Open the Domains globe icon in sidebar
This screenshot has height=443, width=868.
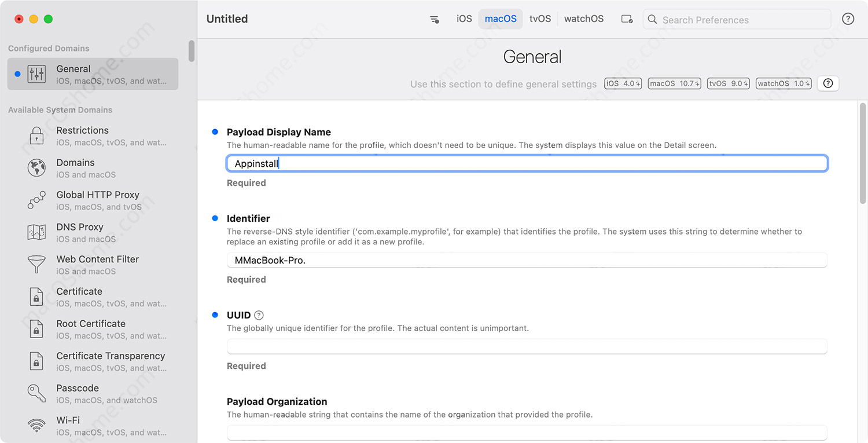click(36, 168)
